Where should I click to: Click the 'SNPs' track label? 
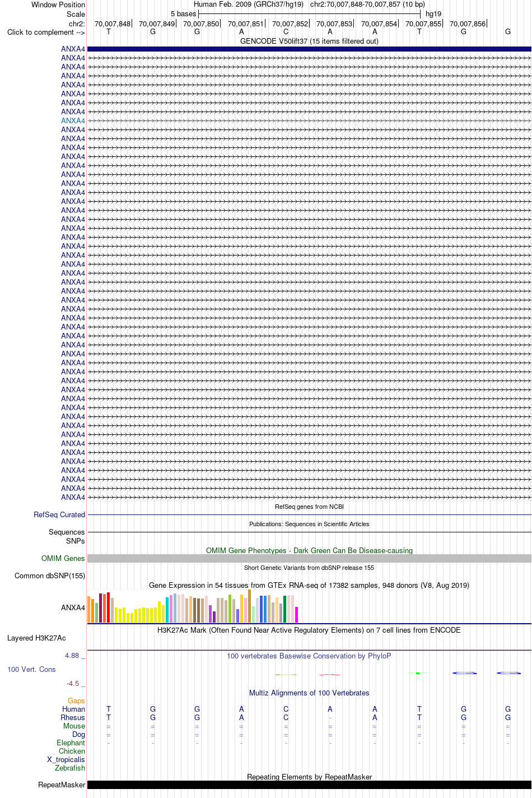[x=76, y=541]
